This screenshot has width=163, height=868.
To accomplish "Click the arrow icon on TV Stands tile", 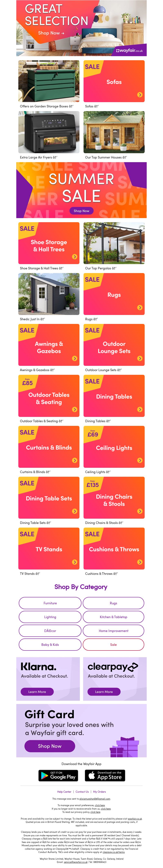I will click(x=75, y=562).
